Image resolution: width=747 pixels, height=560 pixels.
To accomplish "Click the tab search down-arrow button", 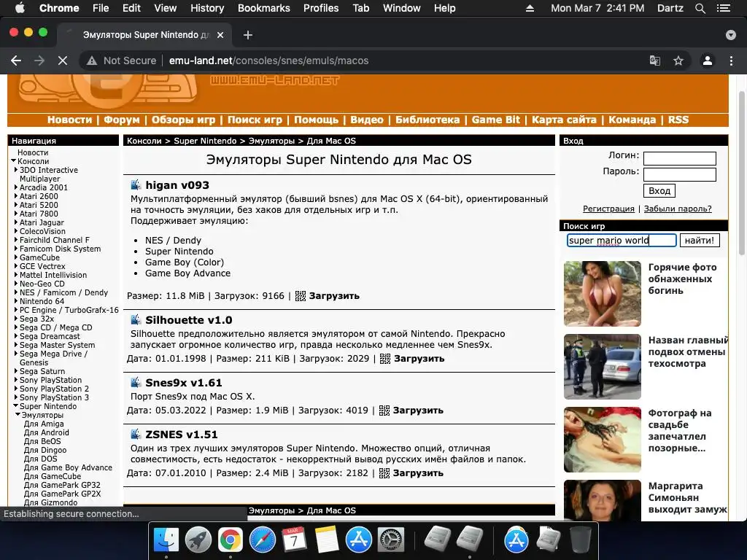I will coord(731,35).
